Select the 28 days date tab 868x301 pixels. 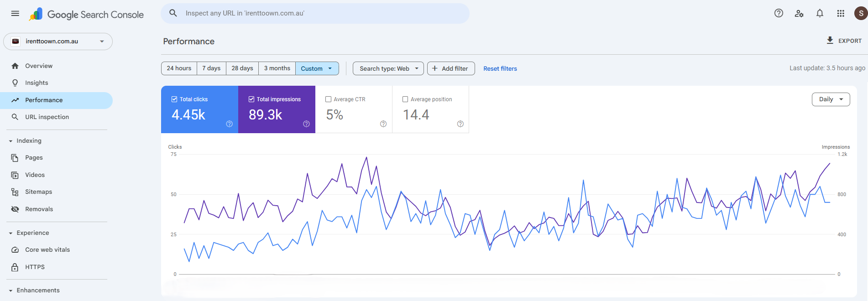(242, 68)
